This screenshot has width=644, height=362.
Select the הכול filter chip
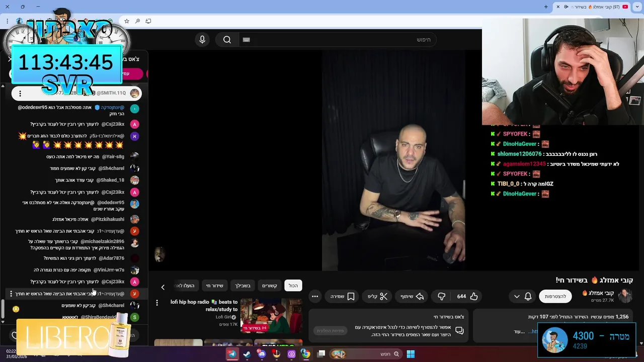coord(293,286)
